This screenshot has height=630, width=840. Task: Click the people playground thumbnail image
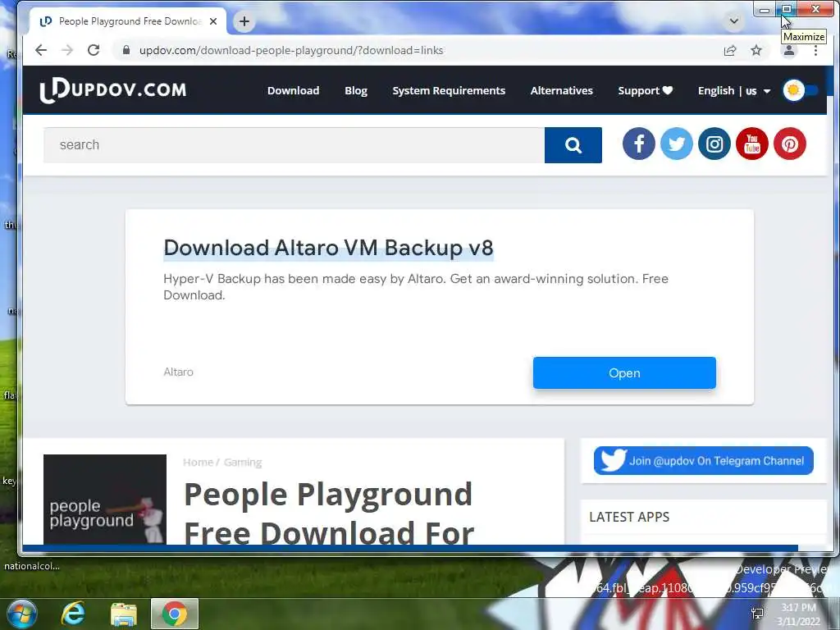(x=105, y=500)
